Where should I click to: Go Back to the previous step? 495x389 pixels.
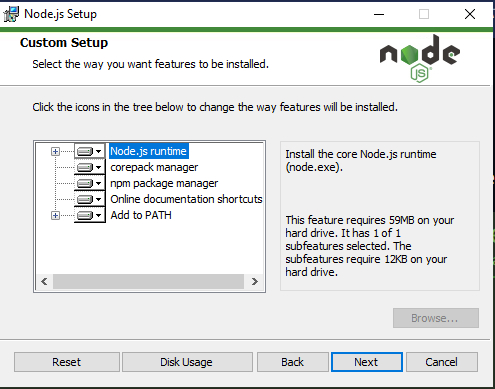pos(293,362)
